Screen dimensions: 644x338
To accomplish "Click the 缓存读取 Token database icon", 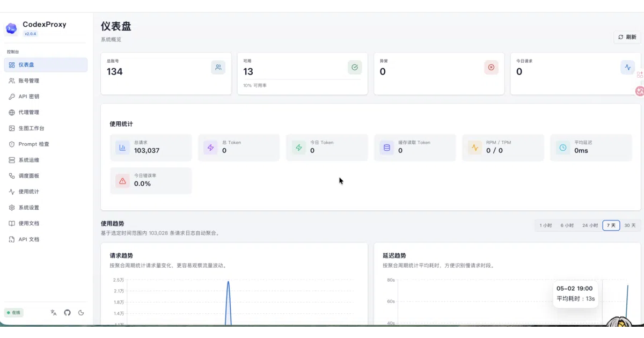I will 387,148.
